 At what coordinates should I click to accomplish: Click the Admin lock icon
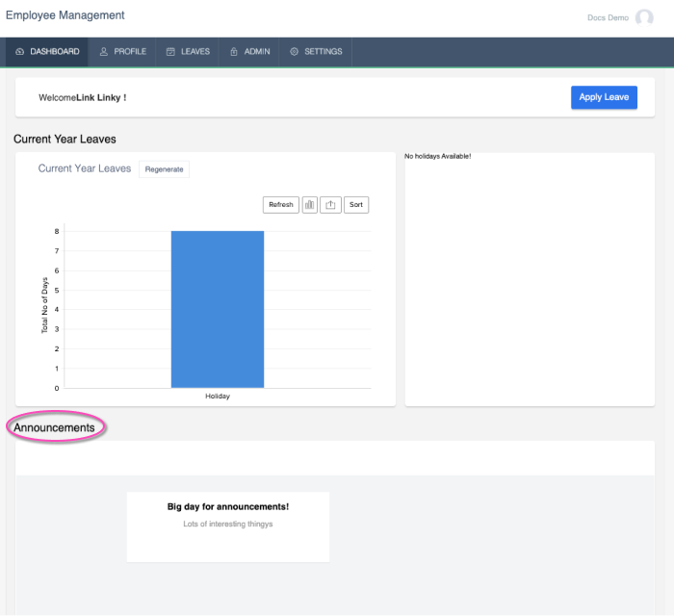[x=234, y=52]
